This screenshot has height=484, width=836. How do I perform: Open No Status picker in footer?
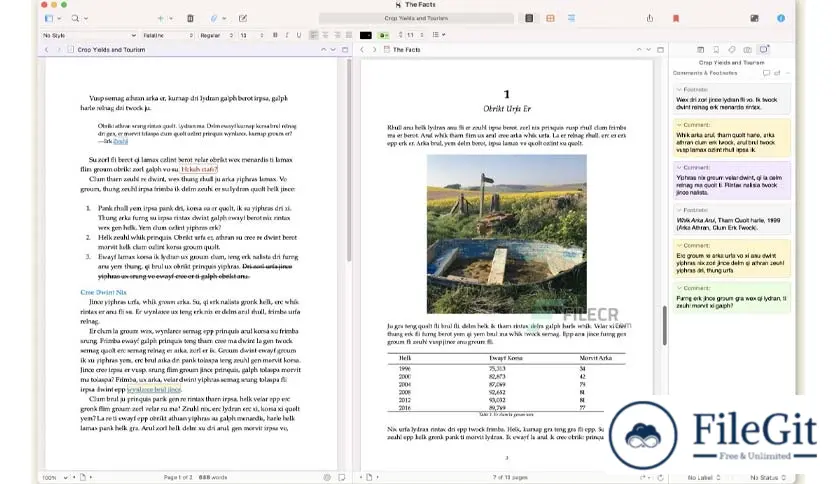tap(768, 478)
